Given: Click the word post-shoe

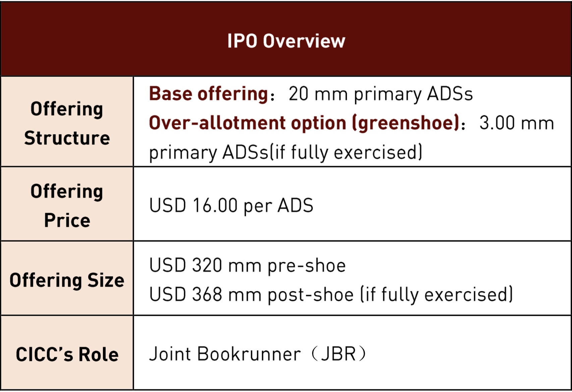Looking at the screenshot, I should [310, 295].
